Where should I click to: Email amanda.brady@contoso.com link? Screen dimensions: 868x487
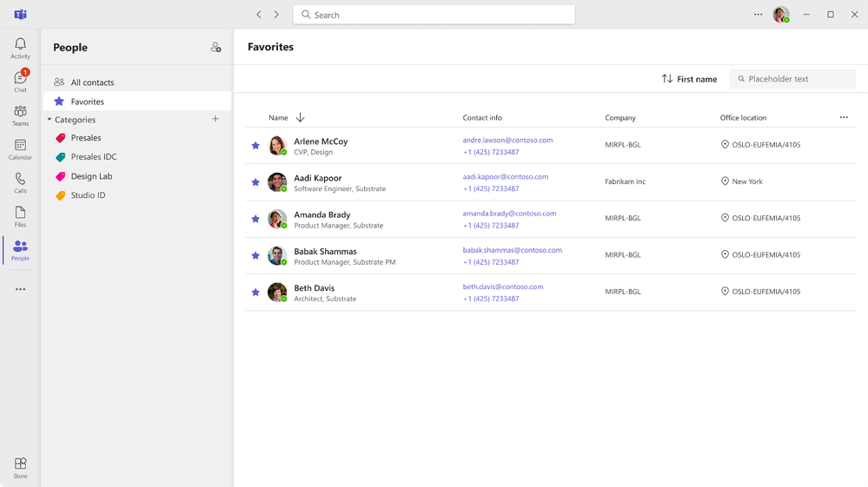[509, 214]
